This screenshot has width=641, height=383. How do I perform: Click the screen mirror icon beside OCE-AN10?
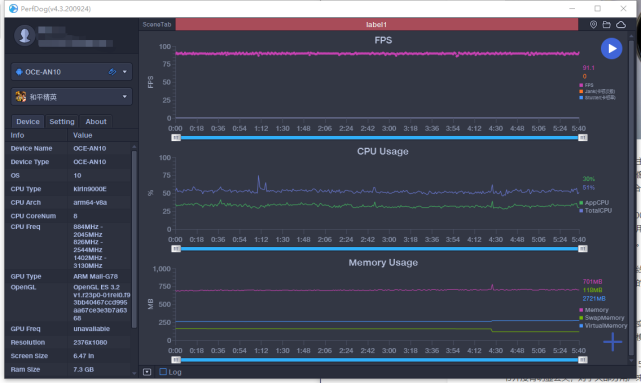click(112, 72)
